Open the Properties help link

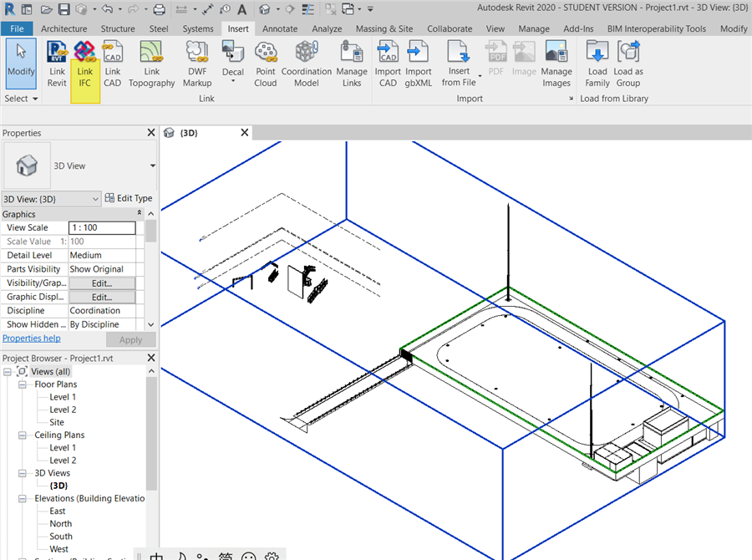(32, 339)
